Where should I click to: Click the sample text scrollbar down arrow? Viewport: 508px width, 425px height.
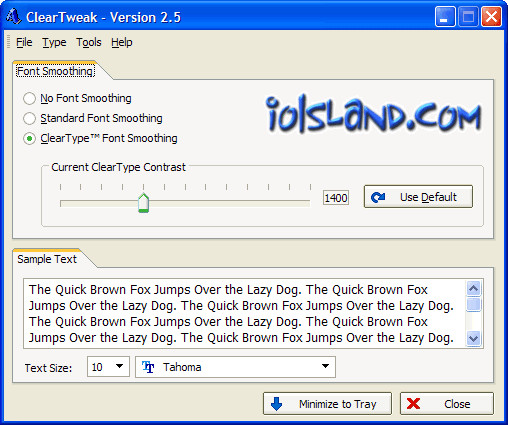(473, 339)
